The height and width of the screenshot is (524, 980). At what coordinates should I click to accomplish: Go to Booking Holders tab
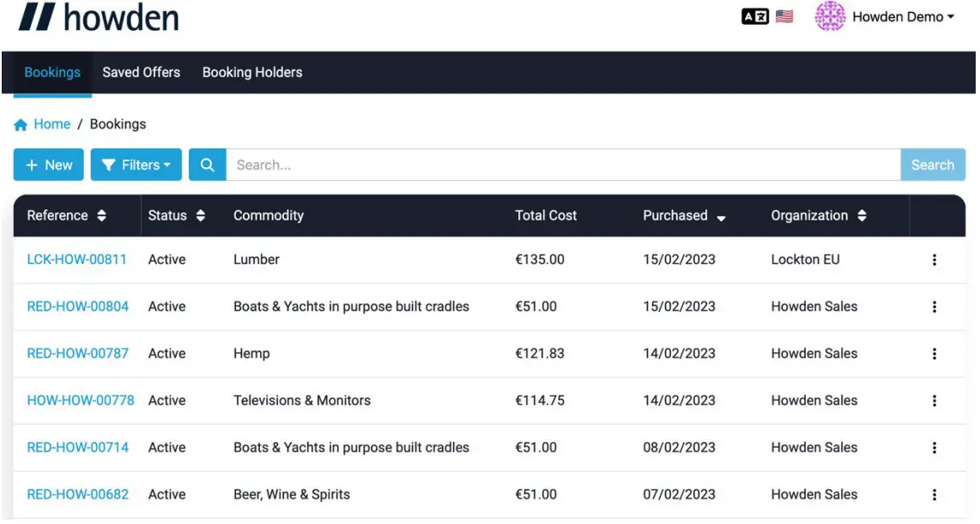[252, 72]
